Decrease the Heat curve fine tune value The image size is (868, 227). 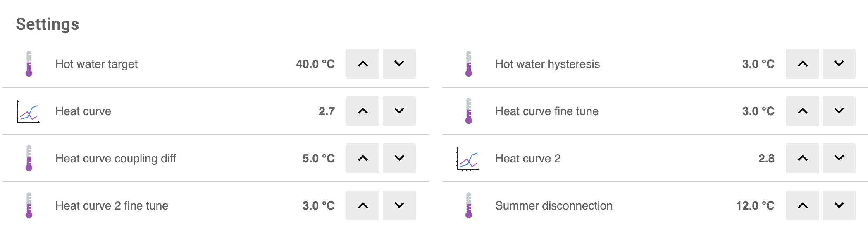[839, 111]
